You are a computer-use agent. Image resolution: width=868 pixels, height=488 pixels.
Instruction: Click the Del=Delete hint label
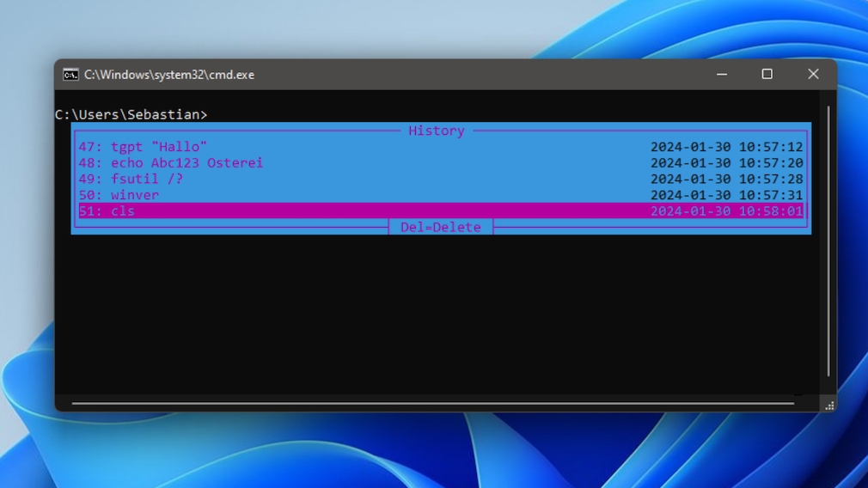pyautogui.click(x=441, y=227)
